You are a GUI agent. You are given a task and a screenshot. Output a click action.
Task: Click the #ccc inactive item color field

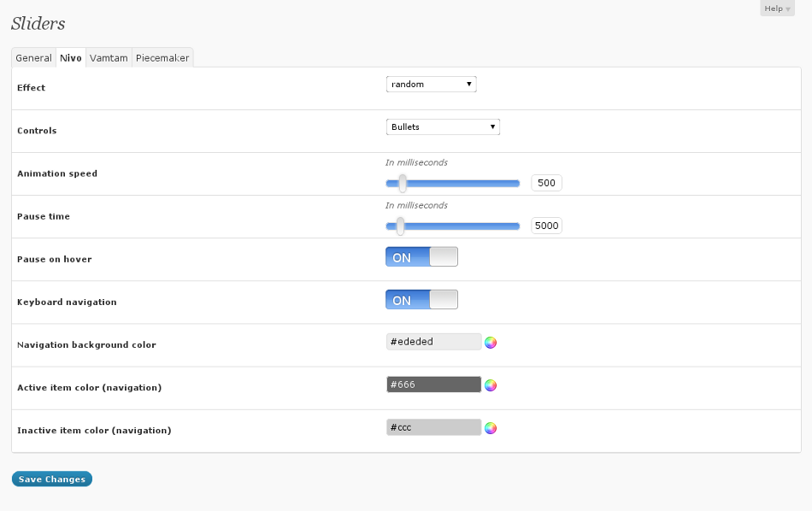pyautogui.click(x=433, y=427)
